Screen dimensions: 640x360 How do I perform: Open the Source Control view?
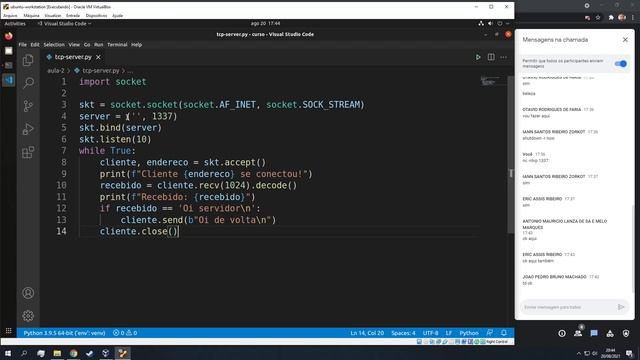pos(28,106)
